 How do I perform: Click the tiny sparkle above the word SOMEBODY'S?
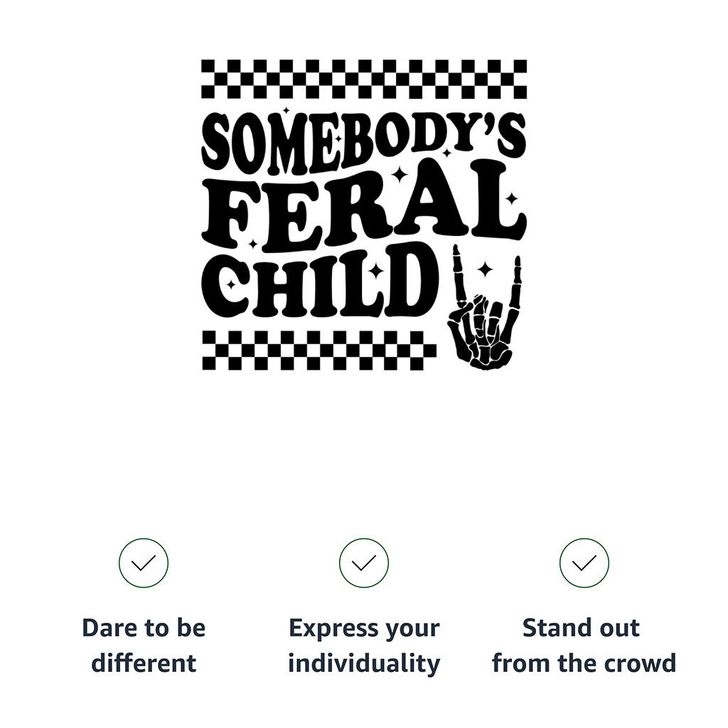286,110
